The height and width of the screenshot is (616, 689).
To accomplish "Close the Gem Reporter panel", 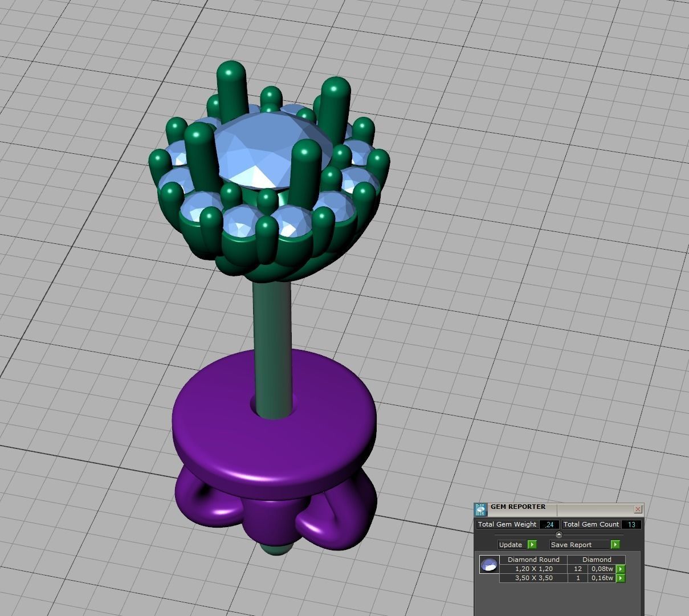I will (x=638, y=509).
